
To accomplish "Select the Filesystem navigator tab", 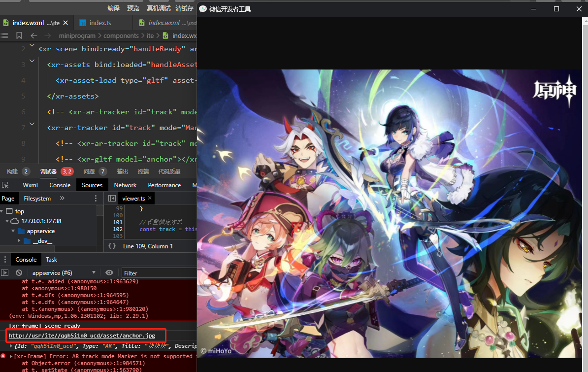I will 37,199.
